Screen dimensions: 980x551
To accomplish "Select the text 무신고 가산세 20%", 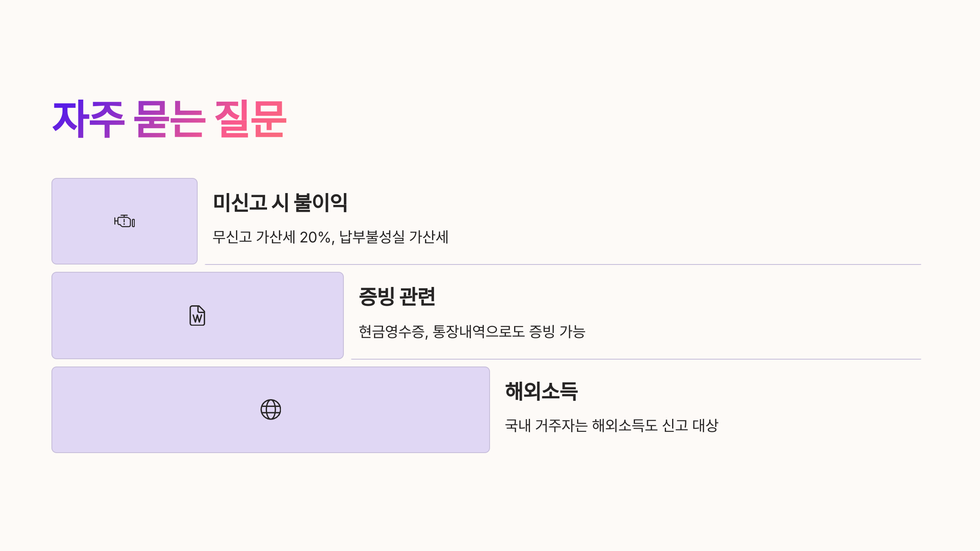I will (274, 237).
